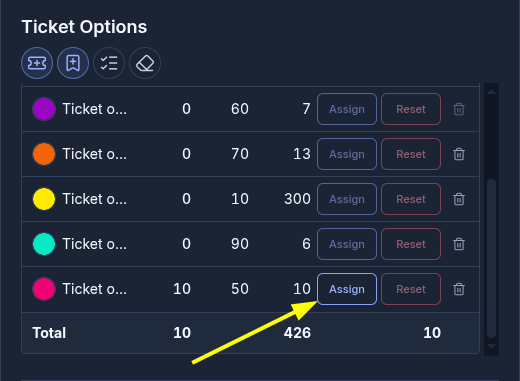Delete the pink ticket option row
Image resolution: width=520 pixels, height=381 pixels.
(x=459, y=289)
